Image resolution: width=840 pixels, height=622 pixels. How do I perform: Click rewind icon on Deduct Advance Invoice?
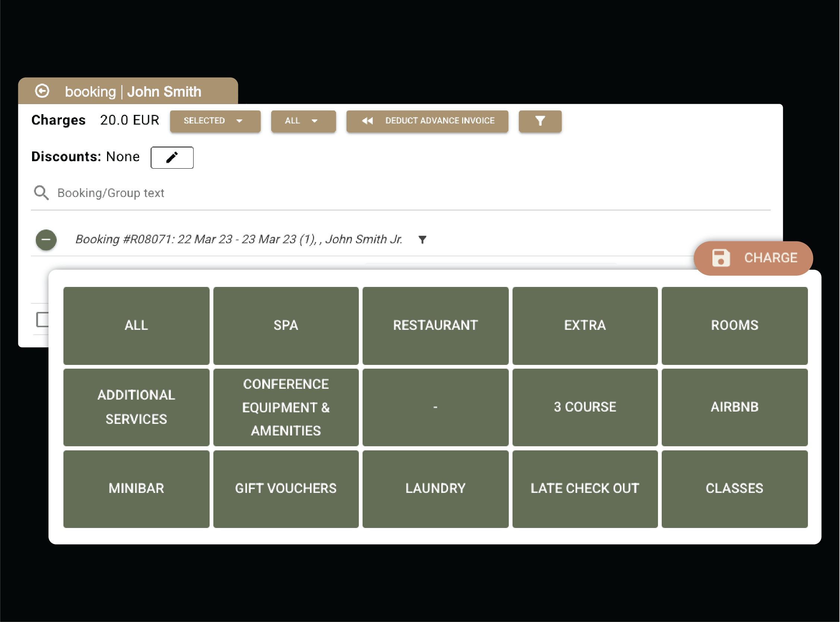(367, 121)
